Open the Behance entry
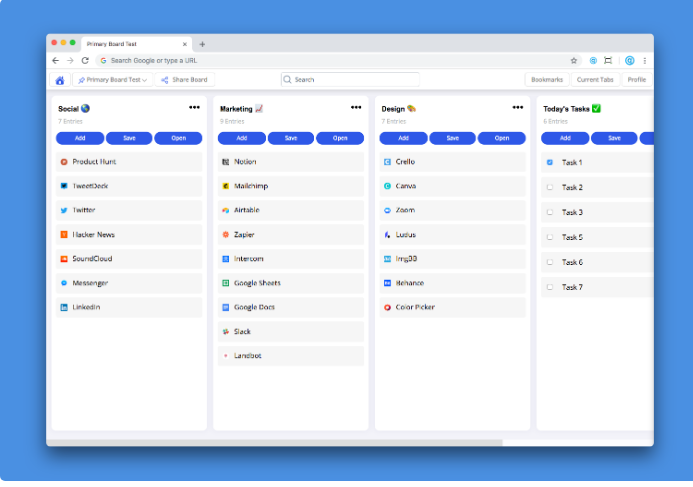 453,283
